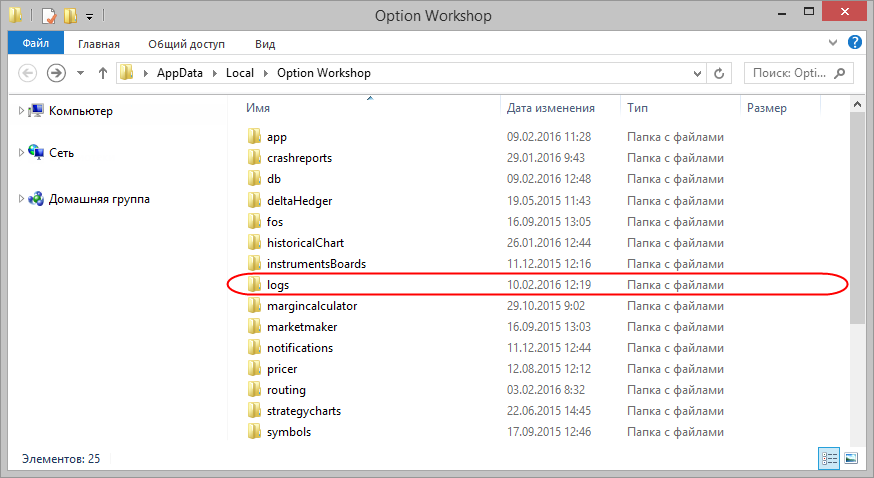Navigate to AppData in breadcrumb

[179, 73]
